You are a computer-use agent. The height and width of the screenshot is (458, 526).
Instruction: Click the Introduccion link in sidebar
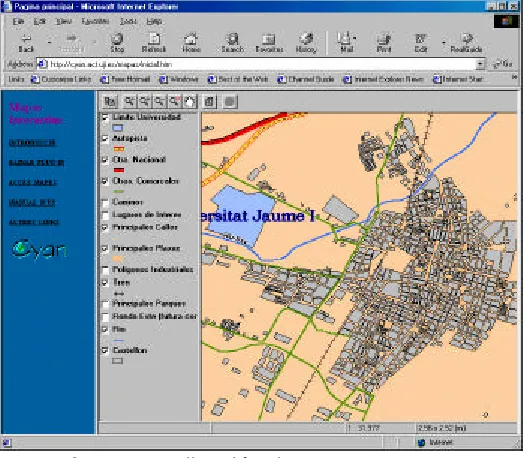32,143
